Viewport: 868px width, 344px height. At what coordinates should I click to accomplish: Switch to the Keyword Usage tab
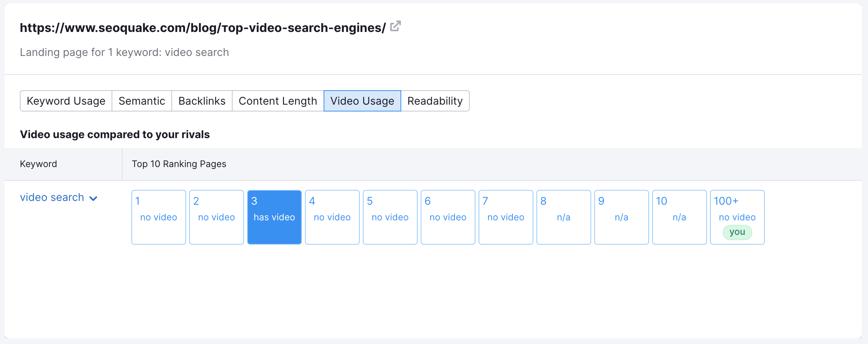[x=66, y=101]
